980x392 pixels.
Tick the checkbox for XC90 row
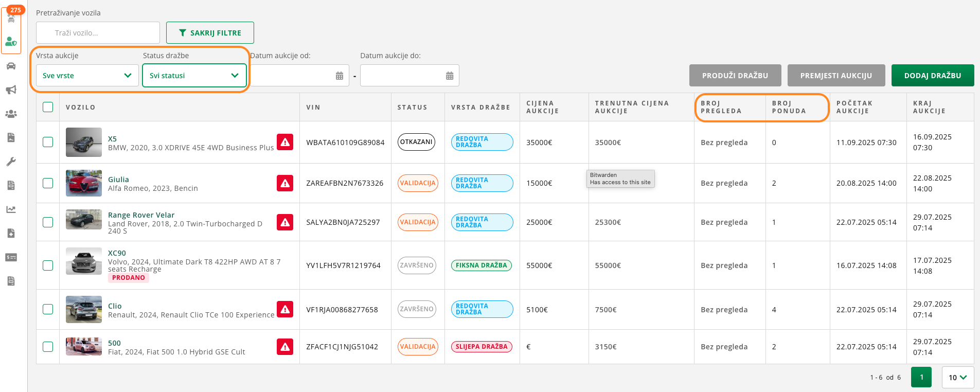coord(48,265)
